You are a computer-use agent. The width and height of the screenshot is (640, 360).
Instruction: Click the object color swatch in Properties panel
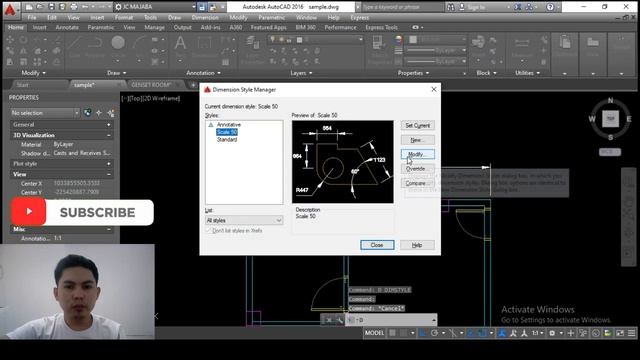[413, 39]
